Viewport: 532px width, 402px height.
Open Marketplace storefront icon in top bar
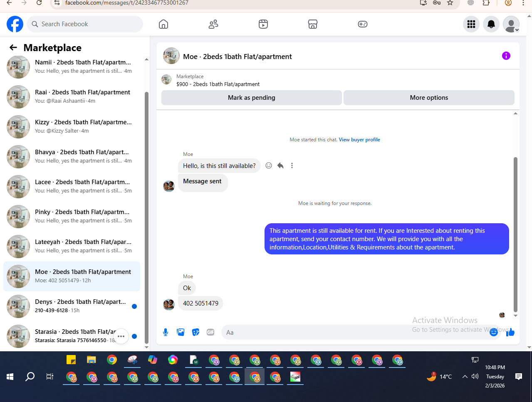pos(313,24)
